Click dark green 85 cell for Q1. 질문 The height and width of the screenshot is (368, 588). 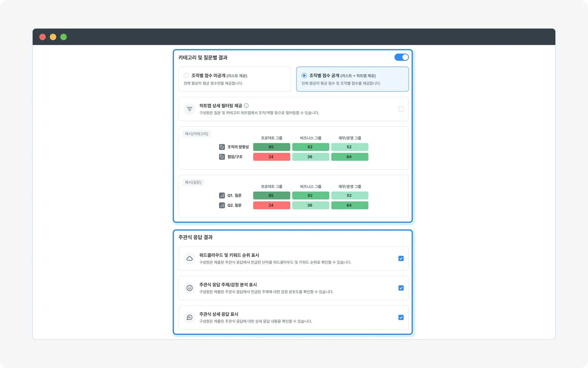(x=271, y=195)
